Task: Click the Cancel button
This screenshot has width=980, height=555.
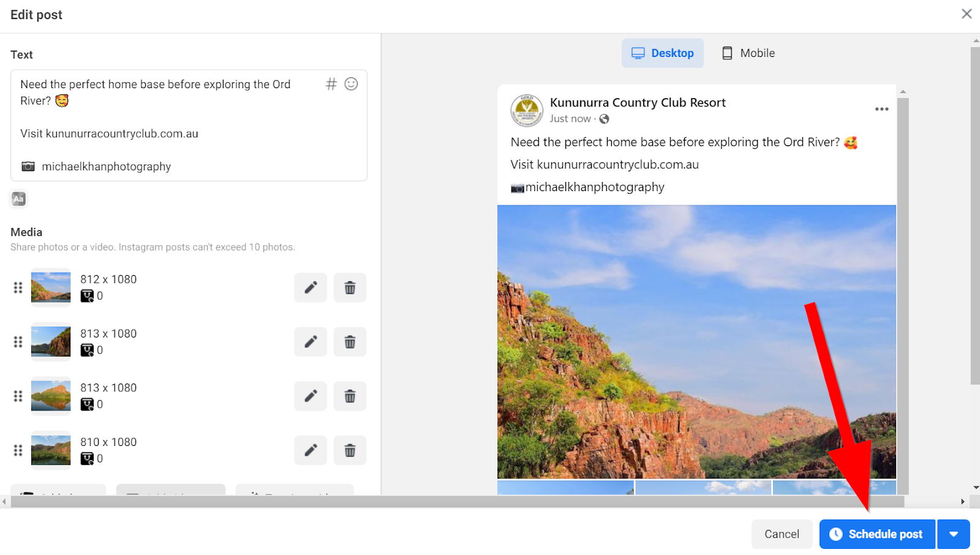Action: (782, 534)
